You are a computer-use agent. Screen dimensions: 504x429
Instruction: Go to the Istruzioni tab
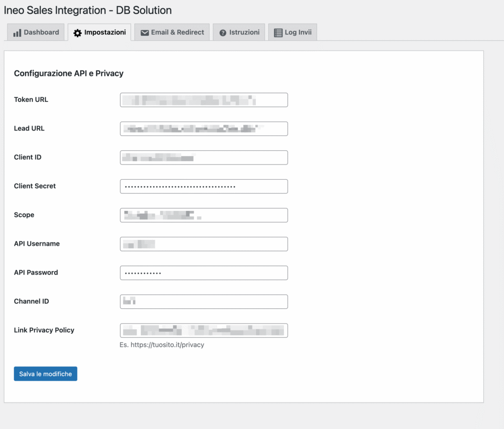tap(239, 32)
